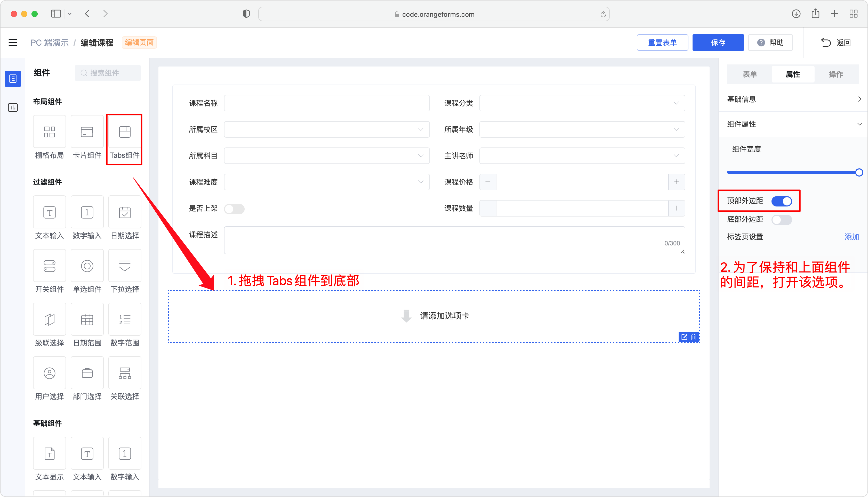Click the 组件宽度 slider handle
Viewport: 868px width, 497px height.
(x=859, y=172)
